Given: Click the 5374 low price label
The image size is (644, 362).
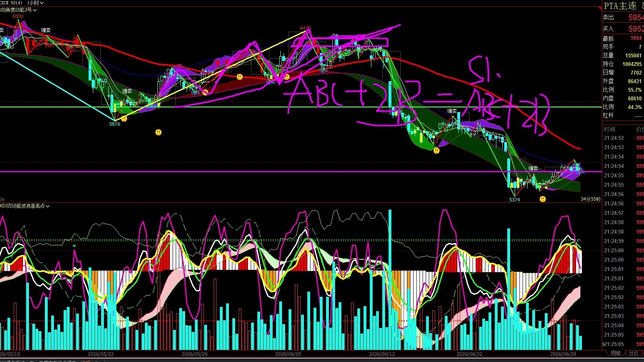Looking at the screenshot, I should point(514,200).
